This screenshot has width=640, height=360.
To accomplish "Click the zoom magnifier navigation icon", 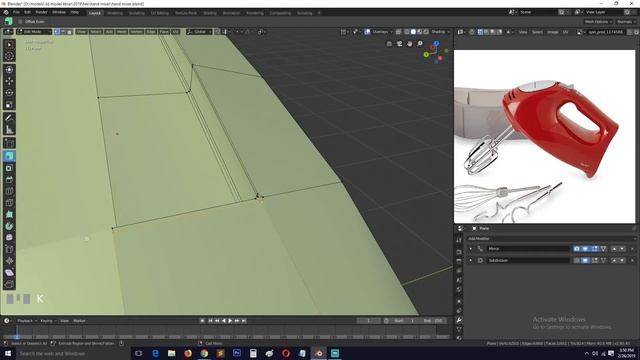I will (420, 44).
